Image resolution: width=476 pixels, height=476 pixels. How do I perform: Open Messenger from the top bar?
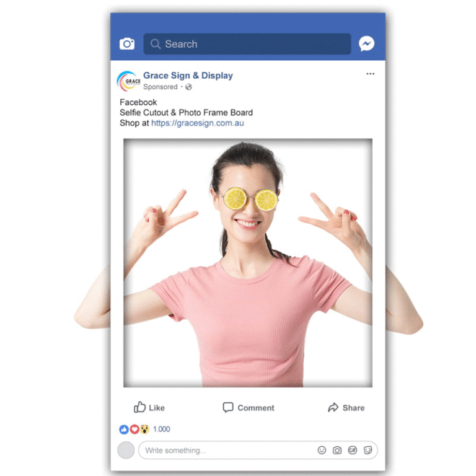(x=366, y=44)
